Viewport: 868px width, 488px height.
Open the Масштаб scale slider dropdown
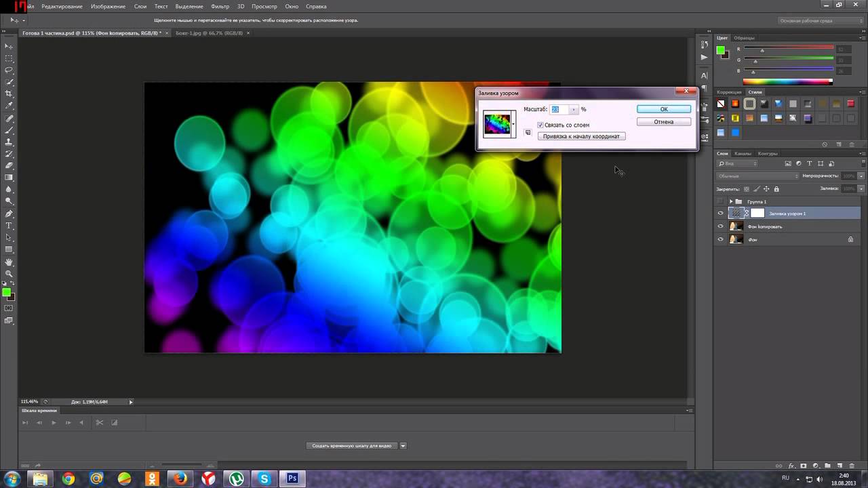574,109
